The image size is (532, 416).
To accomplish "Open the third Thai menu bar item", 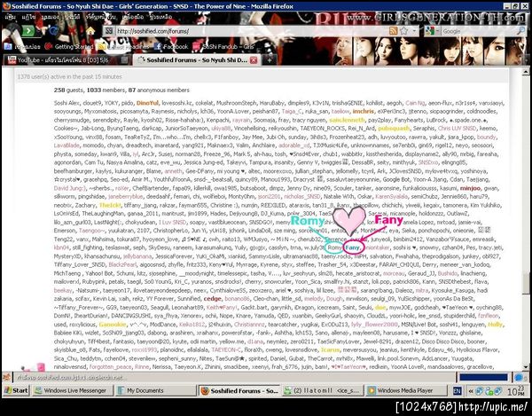I will (x=51, y=16).
